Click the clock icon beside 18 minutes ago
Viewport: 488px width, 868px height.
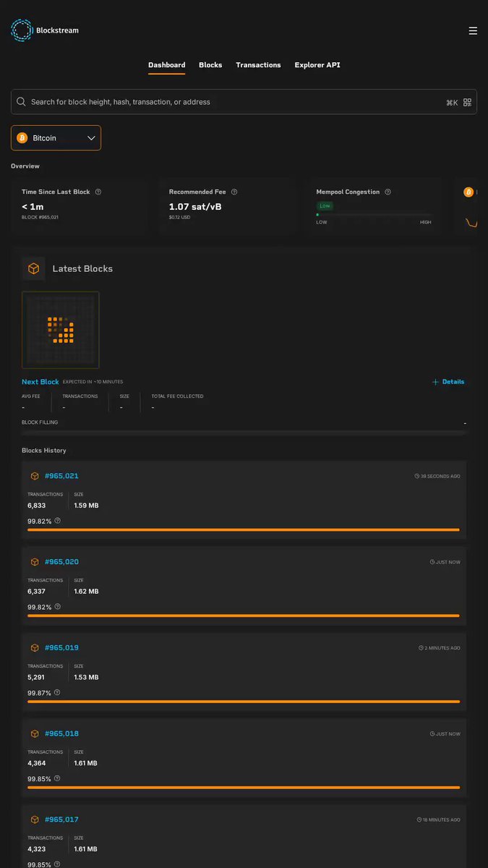click(419, 820)
